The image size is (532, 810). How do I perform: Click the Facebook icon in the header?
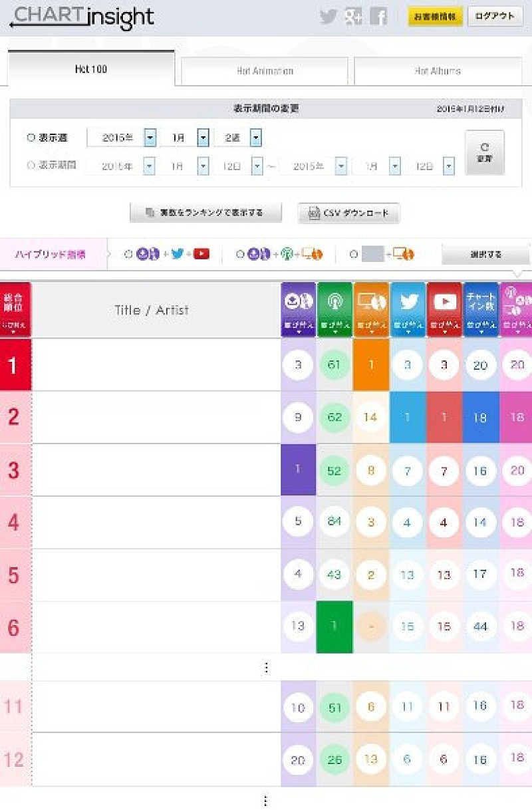(378, 17)
